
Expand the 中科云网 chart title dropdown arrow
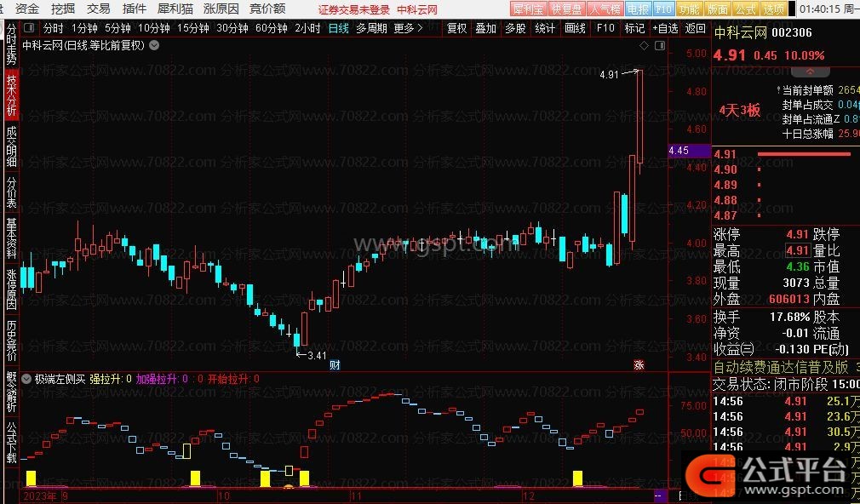tap(154, 45)
